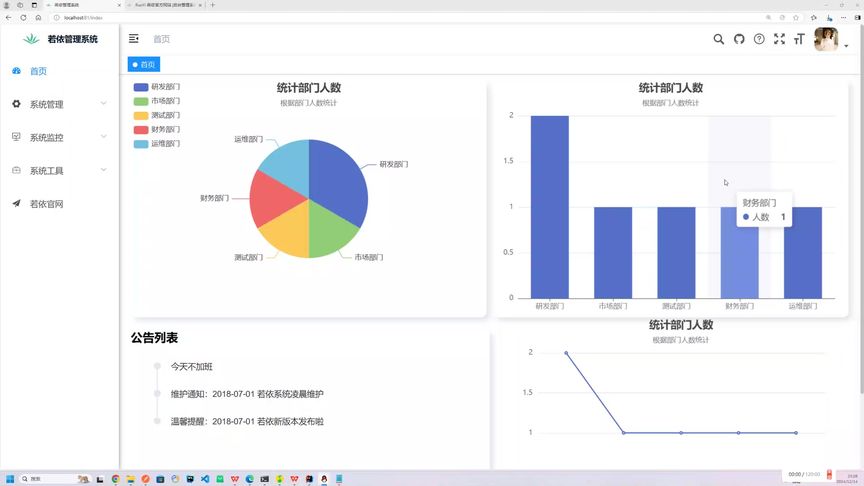Screen dimensions: 864x486
Task: Toggle 研发部门 legend in pie chart
Action: (157, 87)
